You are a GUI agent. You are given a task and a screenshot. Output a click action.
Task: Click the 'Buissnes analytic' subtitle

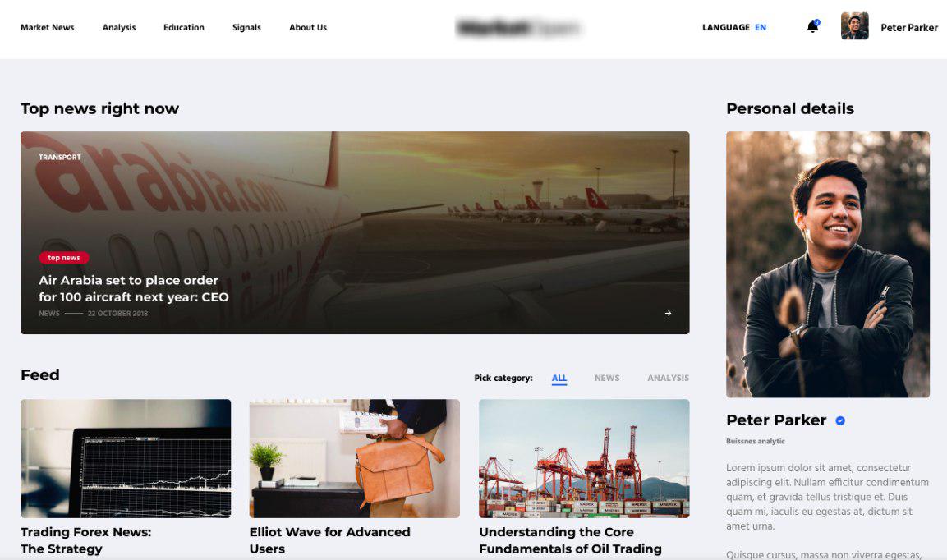pos(756,441)
